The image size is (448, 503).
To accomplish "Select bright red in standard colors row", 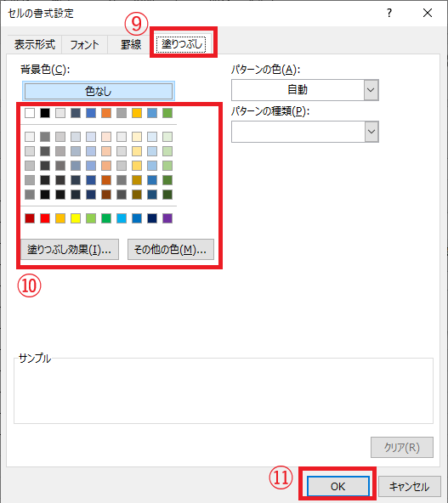I will point(45,218).
